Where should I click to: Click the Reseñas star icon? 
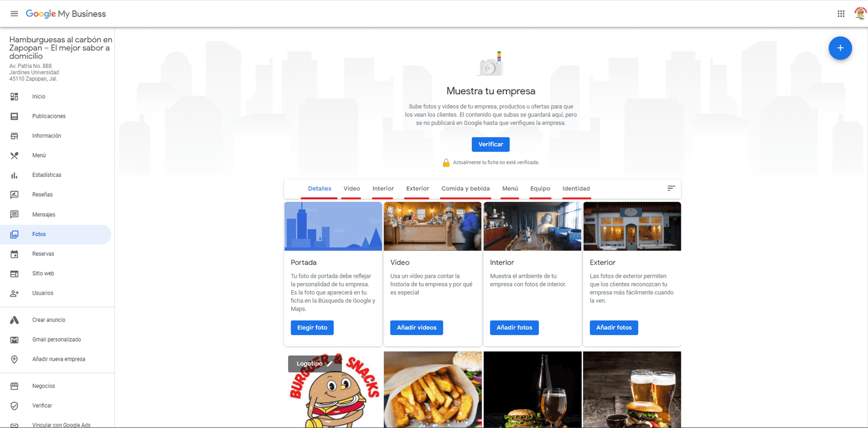tap(14, 195)
